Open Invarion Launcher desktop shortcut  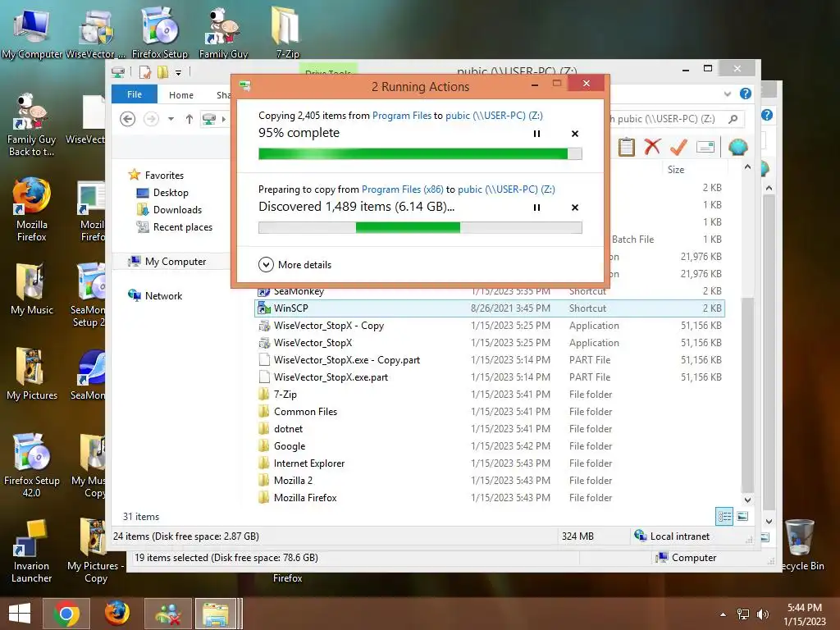(32, 552)
